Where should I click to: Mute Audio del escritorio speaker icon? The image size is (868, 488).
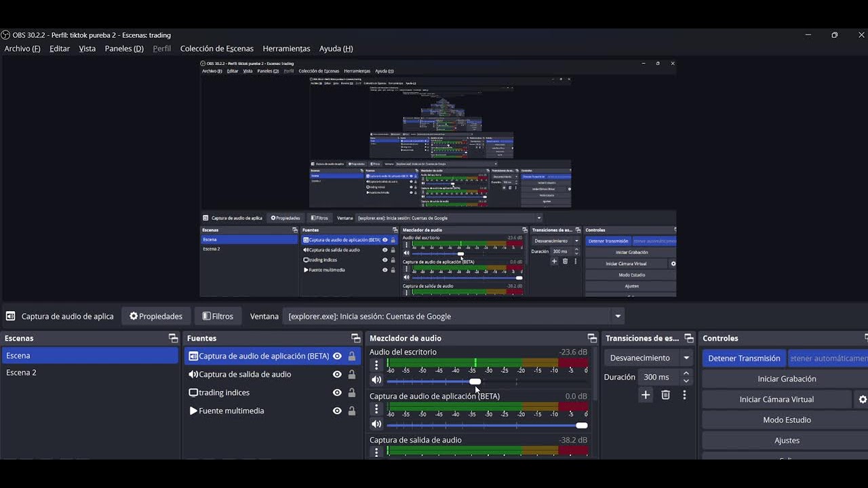(376, 380)
